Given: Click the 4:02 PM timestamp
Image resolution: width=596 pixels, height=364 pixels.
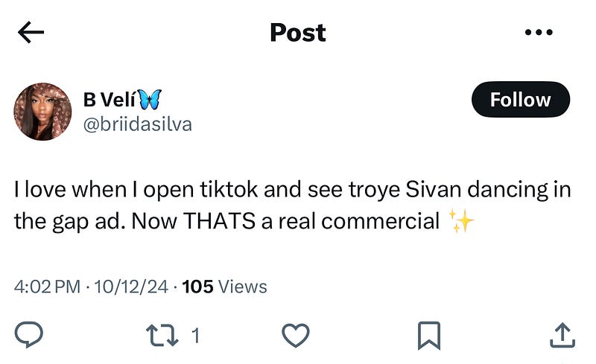Looking at the screenshot, I should click(x=46, y=287).
